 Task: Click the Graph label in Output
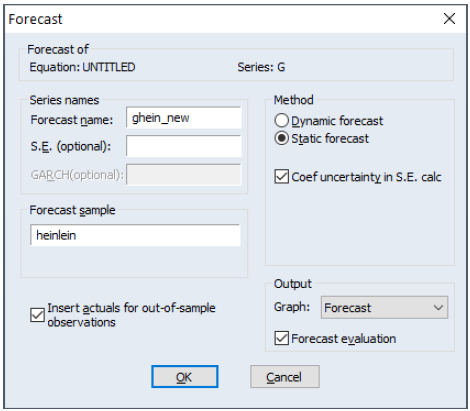pos(292,307)
